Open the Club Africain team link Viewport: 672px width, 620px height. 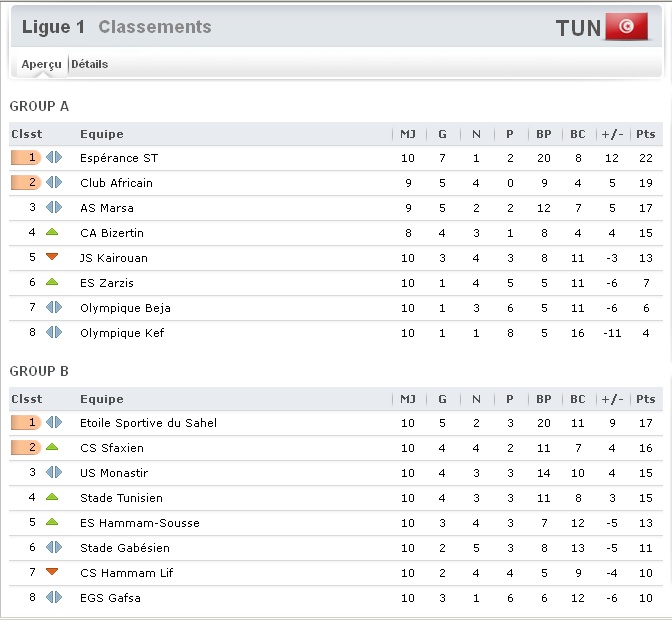116,183
